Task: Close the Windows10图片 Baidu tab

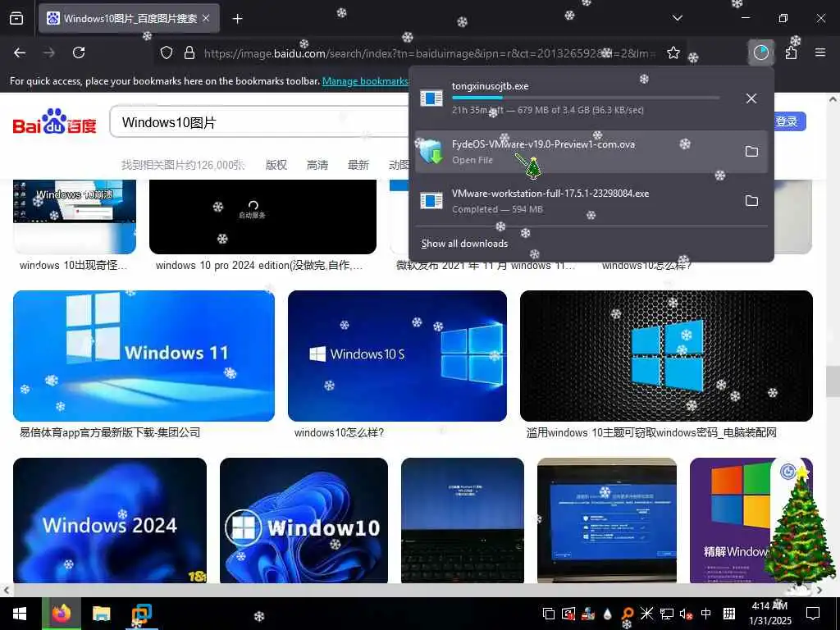Action: coord(206,19)
